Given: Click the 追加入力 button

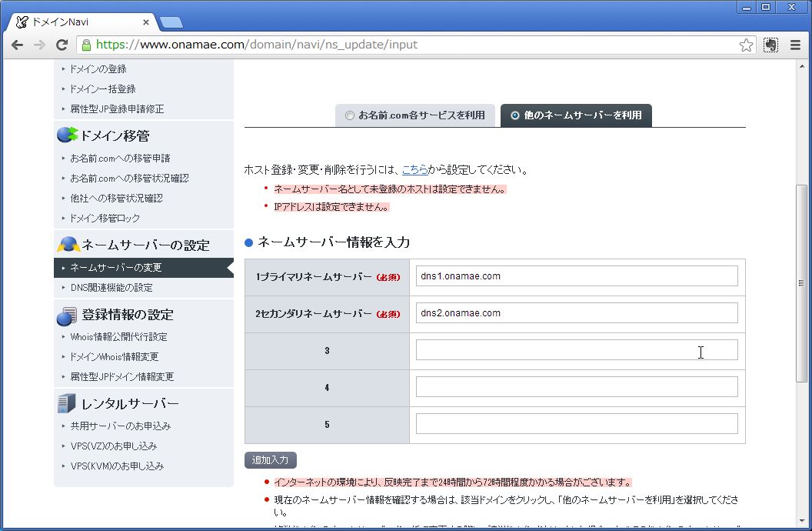Looking at the screenshot, I should coord(271,460).
